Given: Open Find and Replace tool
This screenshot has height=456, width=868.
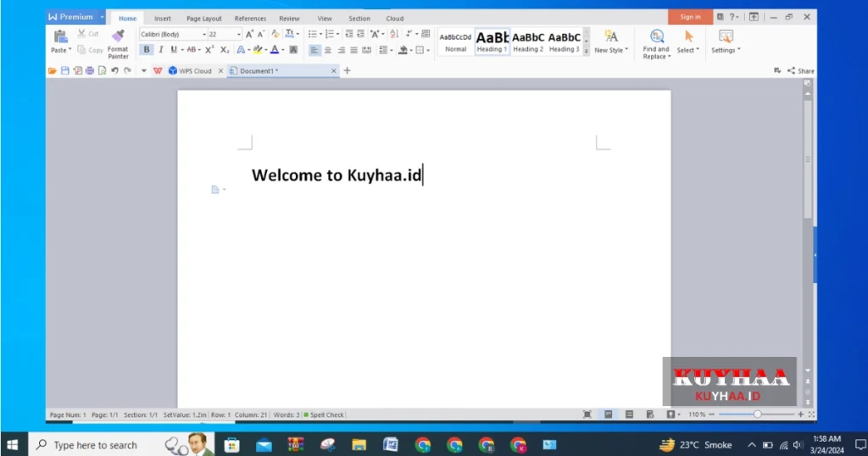Looking at the screenshot, I should [657, 44].
